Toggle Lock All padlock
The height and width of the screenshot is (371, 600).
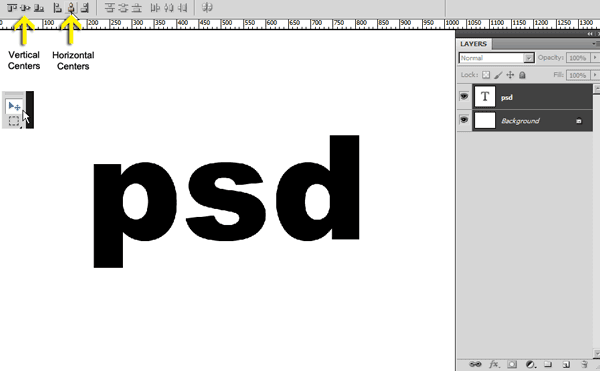tap(522, 75)
